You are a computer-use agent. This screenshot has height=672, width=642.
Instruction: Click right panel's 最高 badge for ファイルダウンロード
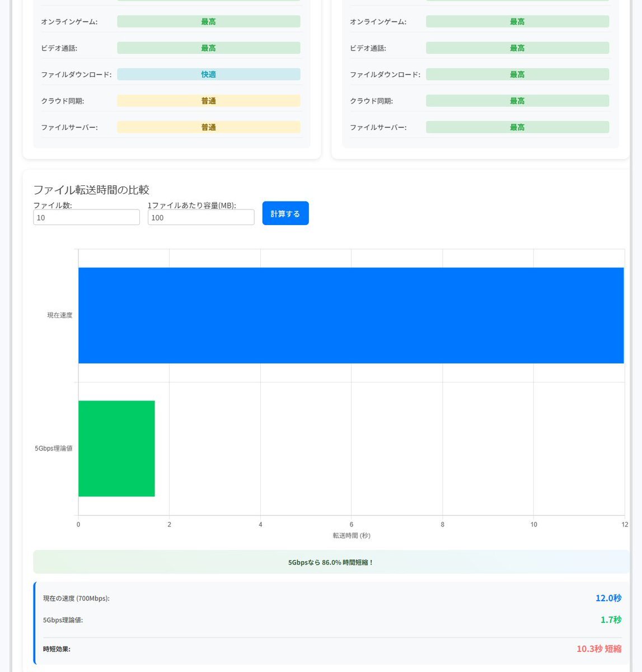[x=517, y=74]
